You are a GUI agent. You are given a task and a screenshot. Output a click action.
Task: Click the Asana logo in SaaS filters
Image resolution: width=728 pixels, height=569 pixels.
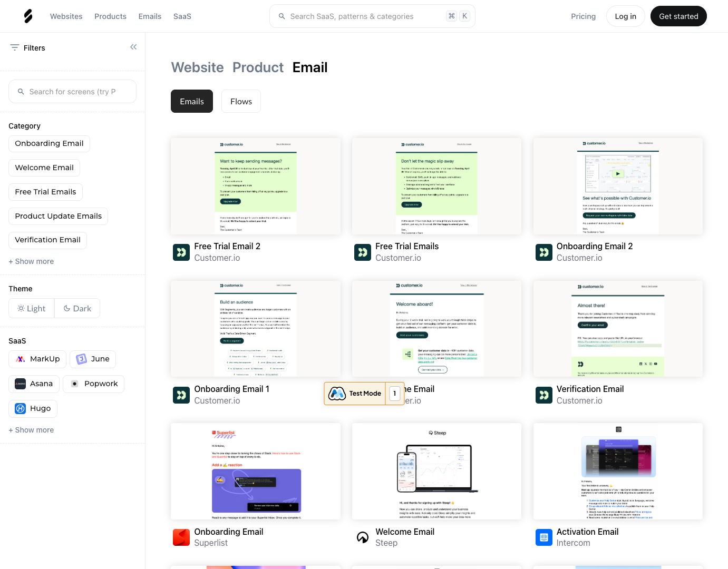pos(19,384)
